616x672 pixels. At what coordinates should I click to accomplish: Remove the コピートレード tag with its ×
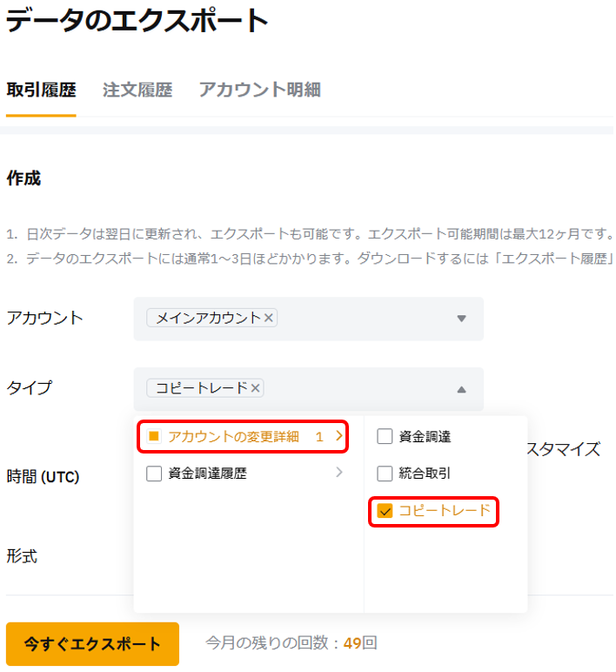256,388
